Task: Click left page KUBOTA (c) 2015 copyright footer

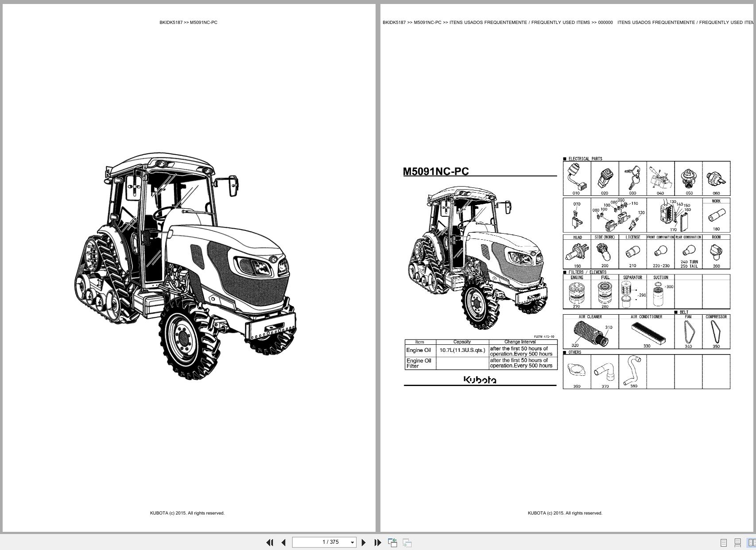Action: (187, 513)
